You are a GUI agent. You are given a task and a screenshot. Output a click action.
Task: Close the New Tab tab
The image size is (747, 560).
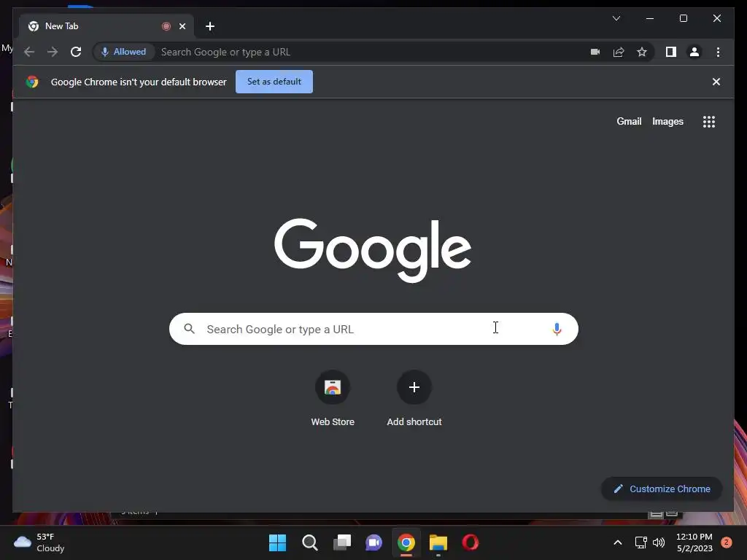[x=182, y=26]
